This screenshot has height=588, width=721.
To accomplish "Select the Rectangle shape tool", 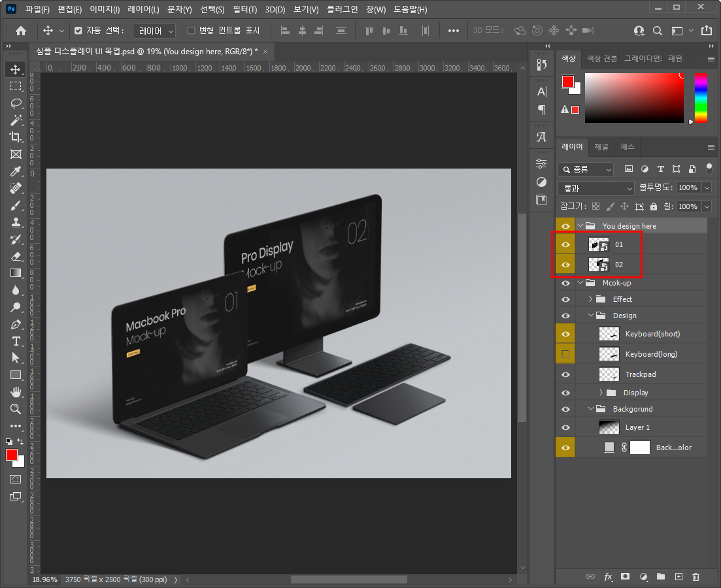I will tap(16, 375).
